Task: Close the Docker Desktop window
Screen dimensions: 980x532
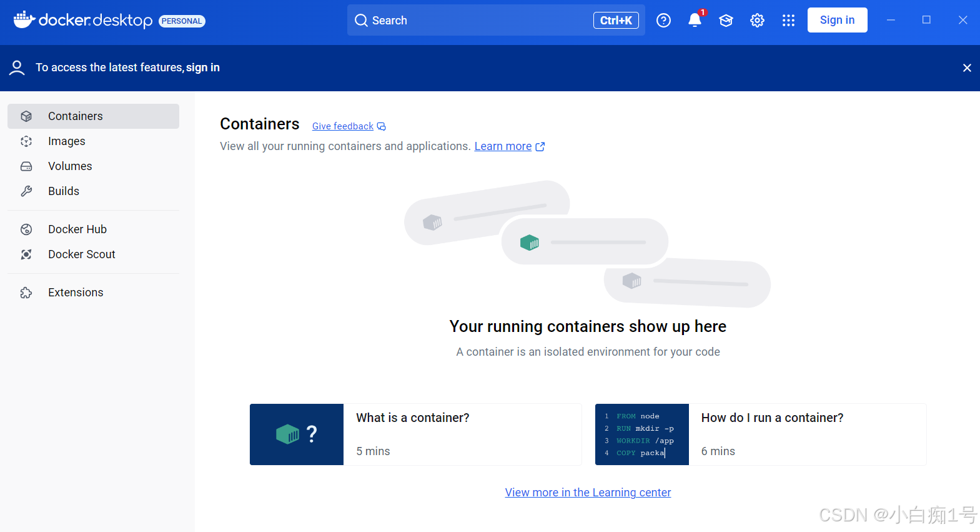Action: click(x=963, y=20)
